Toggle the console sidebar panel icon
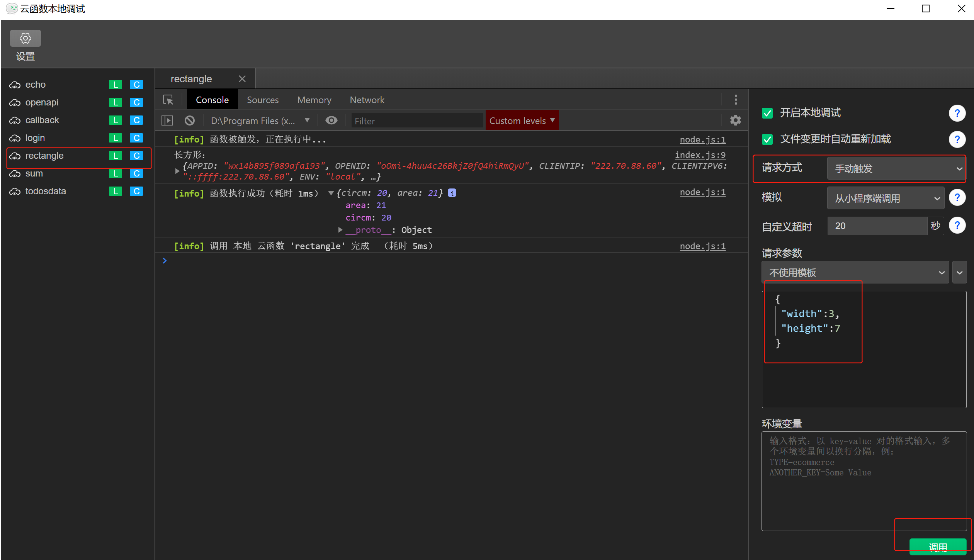This screenshot has width=974, height=560. point(167,120)
